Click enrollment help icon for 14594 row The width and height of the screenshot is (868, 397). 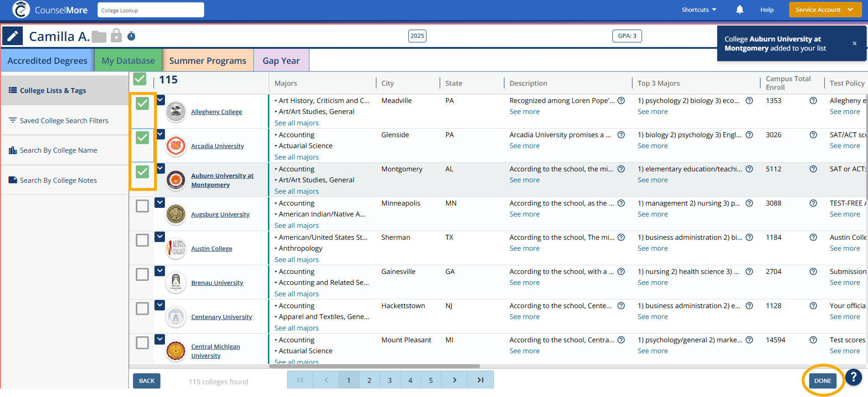[x=813, y=340]
